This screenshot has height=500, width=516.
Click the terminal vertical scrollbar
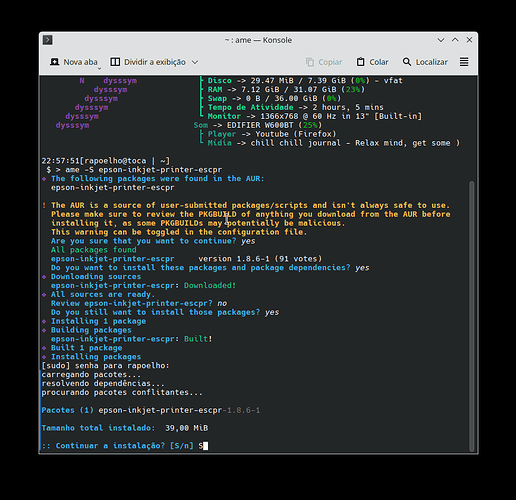(x=471, y=316)
